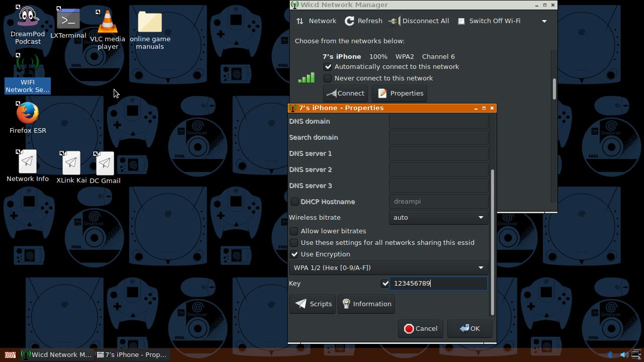Viewport: 644px width, 362px height.
Task: Click the Properties button for 7's iPhone
Action: tap(400, 94)
